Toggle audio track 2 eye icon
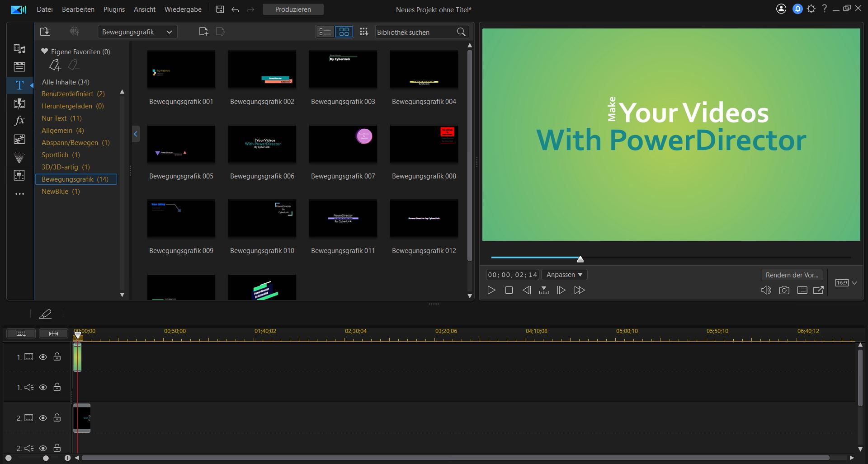This screenshot has width=868, height=464. pos(43,448)
